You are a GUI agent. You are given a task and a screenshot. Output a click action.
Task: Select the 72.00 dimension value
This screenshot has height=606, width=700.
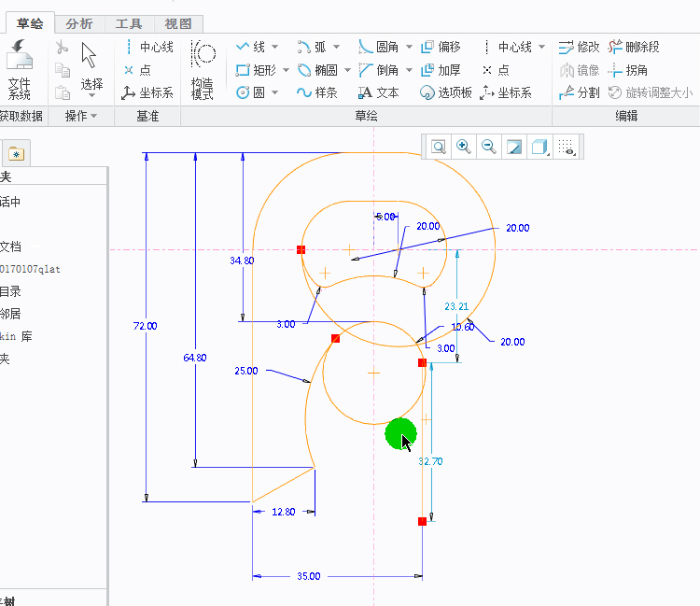(145, 326)
